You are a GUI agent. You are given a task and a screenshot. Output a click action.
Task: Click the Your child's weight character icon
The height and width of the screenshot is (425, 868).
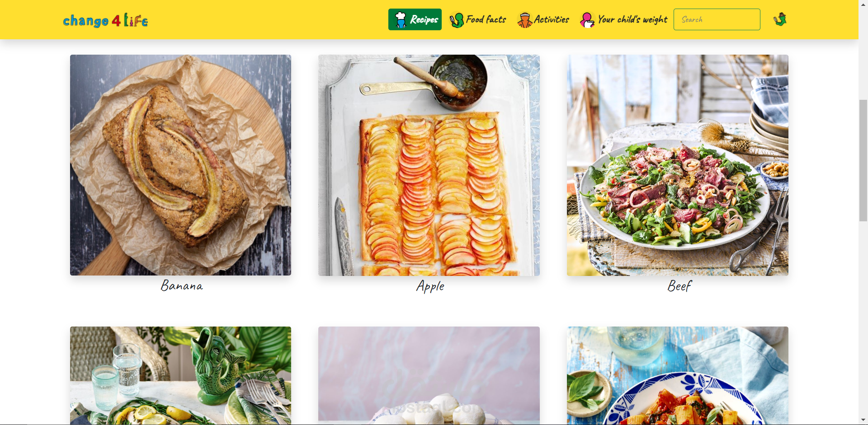coord(587,20)
